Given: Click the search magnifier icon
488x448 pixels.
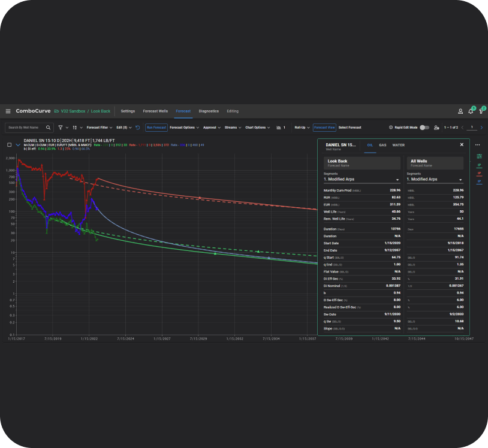Looking at the screenshot, I should click(x=48, y=128).
